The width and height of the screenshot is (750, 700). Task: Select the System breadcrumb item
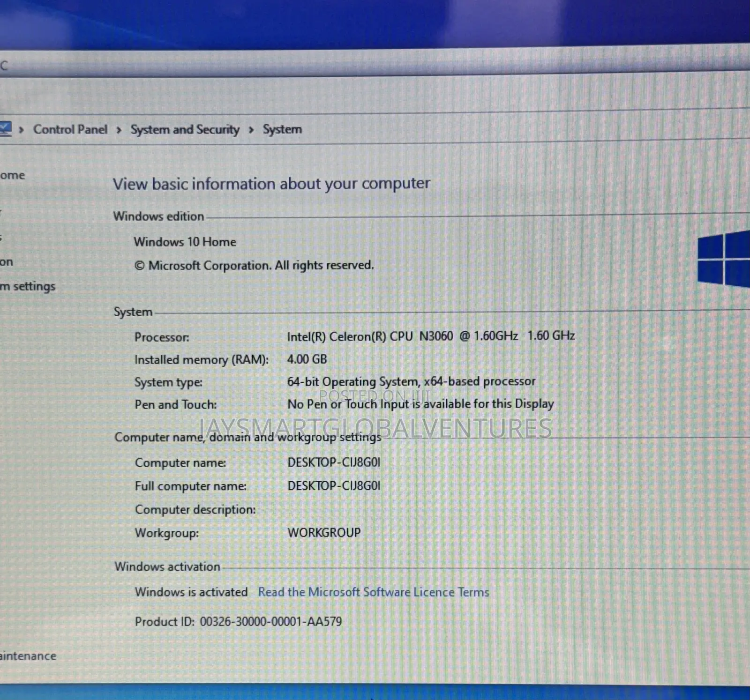pos(282,129)
